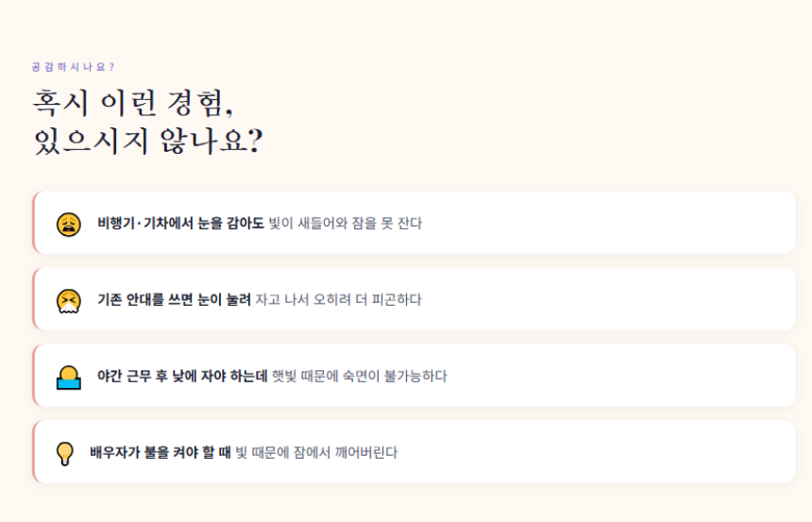
Task: Click the text '자고 나서 오히려 더 피곤하다'
Action: (338, 300)
